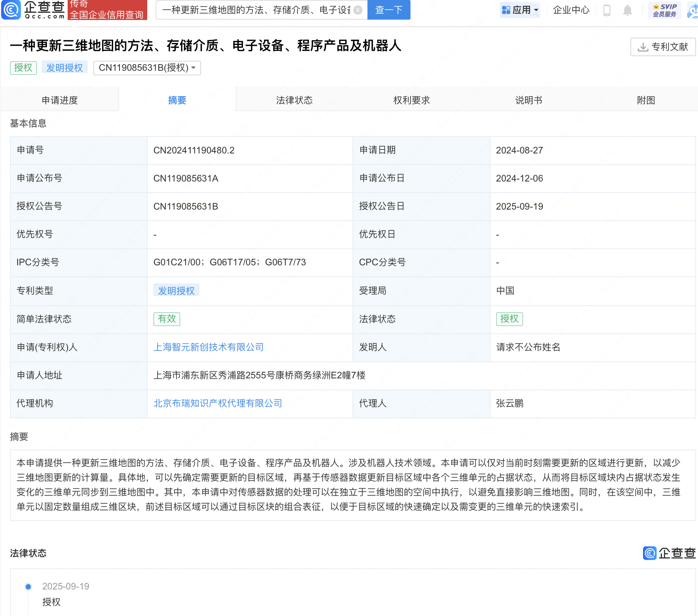Image resolution: width=698 pixels, height=616 pixels.
Task: Click the 传奇 全国企业信用查询 banner
Action: tap(107, 10)
